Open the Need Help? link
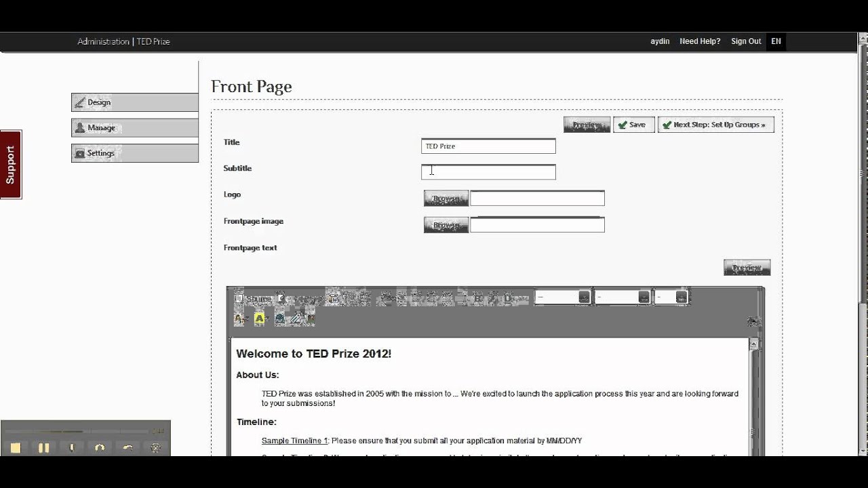This screenshot has width=868, height=488. (x=700, y=41)
